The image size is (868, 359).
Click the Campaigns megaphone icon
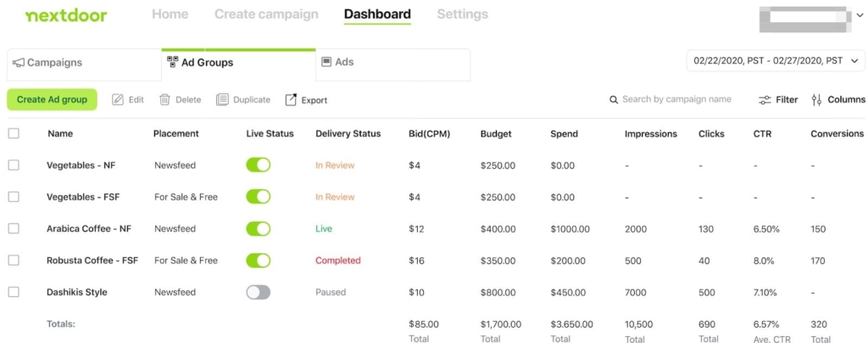point(19,63)
